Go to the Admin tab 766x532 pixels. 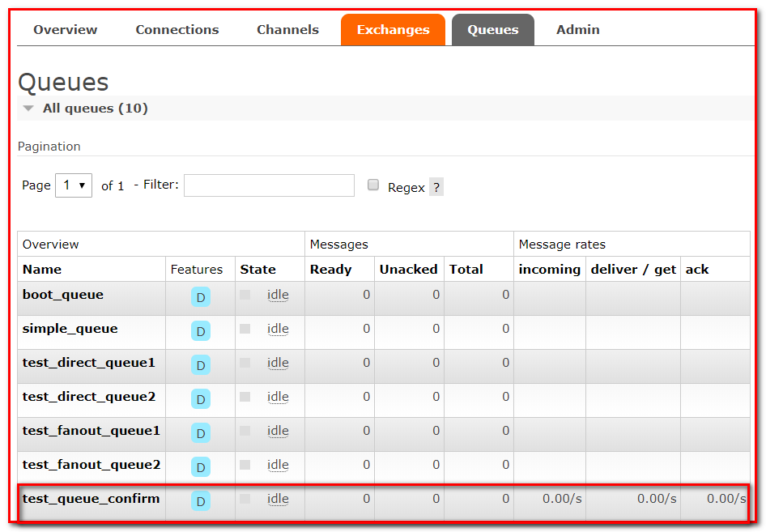click(x=577, y=30)
